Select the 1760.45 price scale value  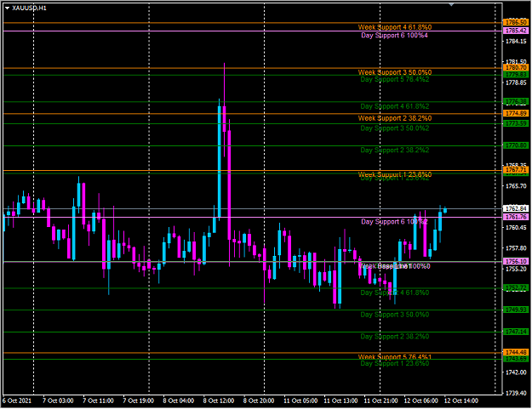click(516, 227)
